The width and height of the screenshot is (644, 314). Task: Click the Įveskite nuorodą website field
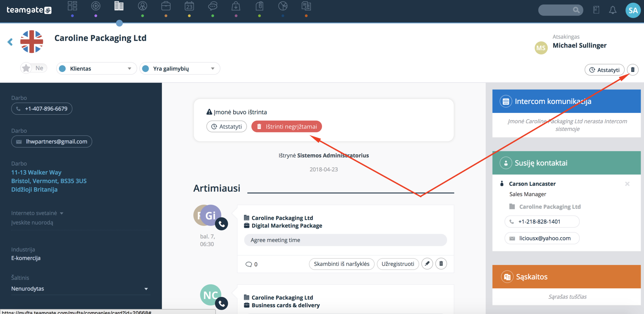click(80, 223)
